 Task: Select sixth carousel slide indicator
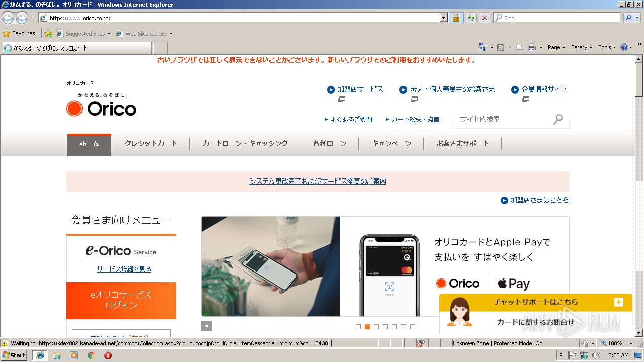(x=404, y=327)
